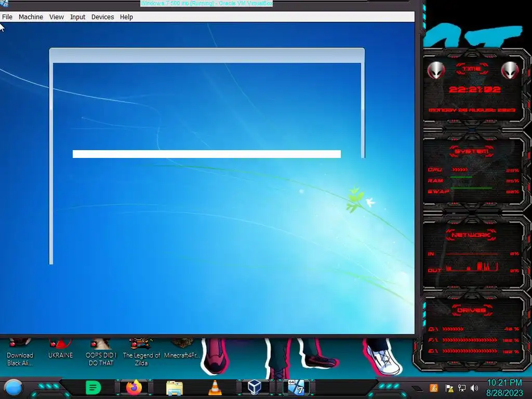Click the network IN graph row
Image resolution: width=532 pixels, height=399 pixels.
473,254
